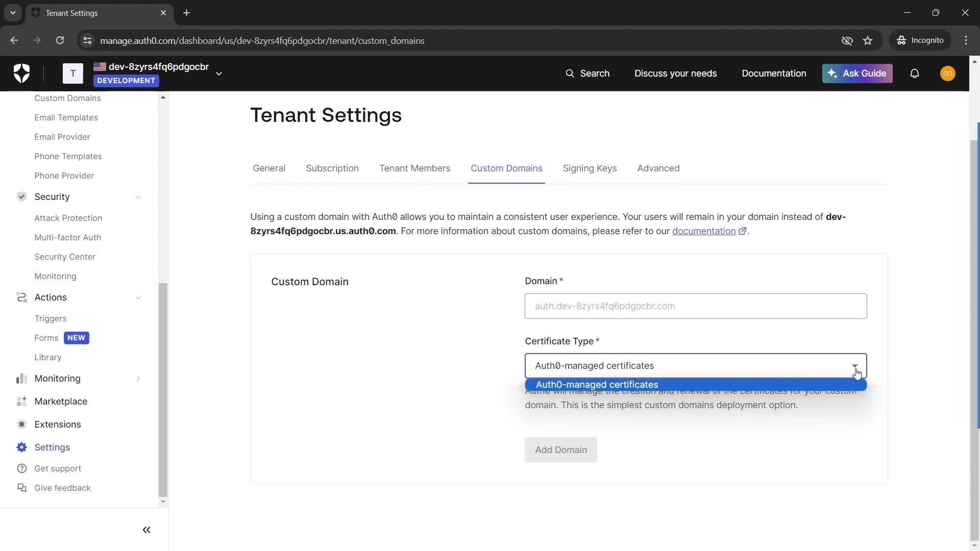Image resolution: width=980 pixels, height=551 pixels.
Task: Open Security Center in sidebar
Action: [65, 257]
